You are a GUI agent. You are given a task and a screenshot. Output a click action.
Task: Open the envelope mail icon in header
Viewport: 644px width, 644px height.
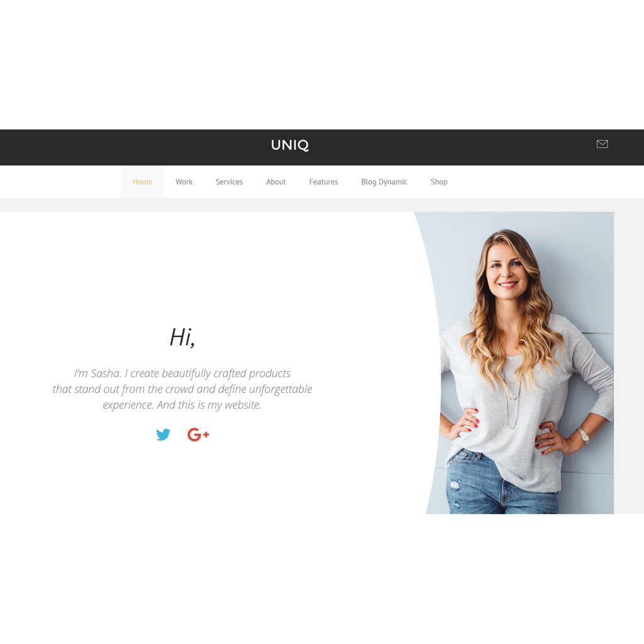[602, 144]
